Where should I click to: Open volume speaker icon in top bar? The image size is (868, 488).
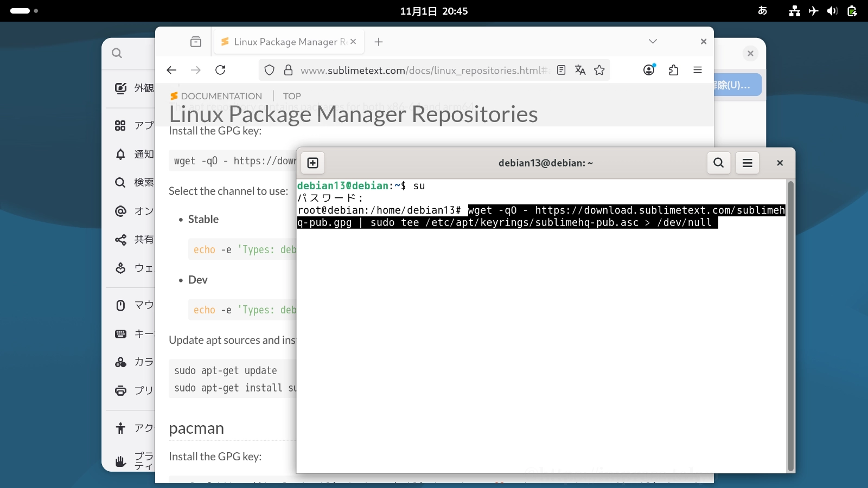click(x=833, y=11)
